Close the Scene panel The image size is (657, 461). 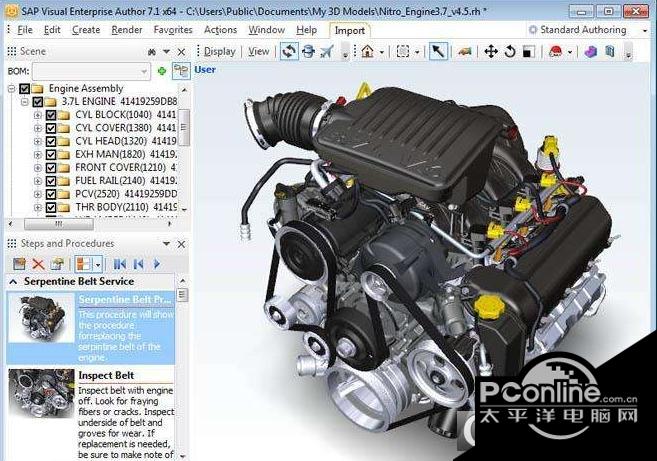pyautogui.click(x=181, y=52)
